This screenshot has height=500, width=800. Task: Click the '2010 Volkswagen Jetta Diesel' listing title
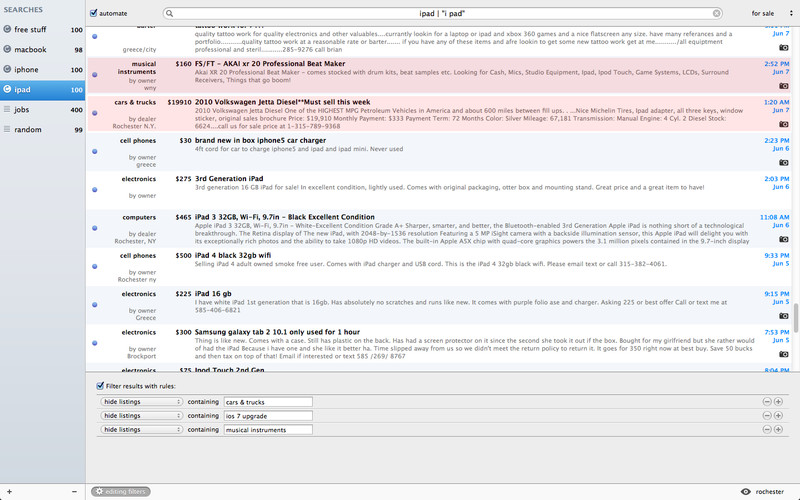click(x=282, y=102)
